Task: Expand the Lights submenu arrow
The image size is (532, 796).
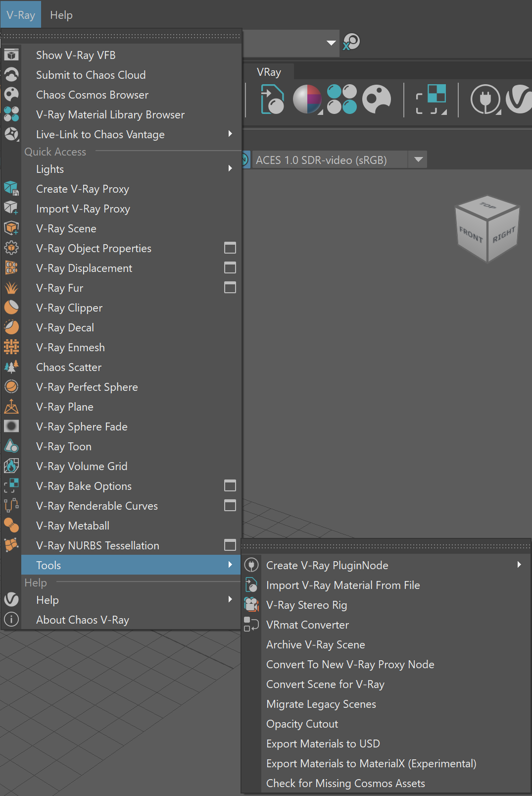Action: coord(230,168)
